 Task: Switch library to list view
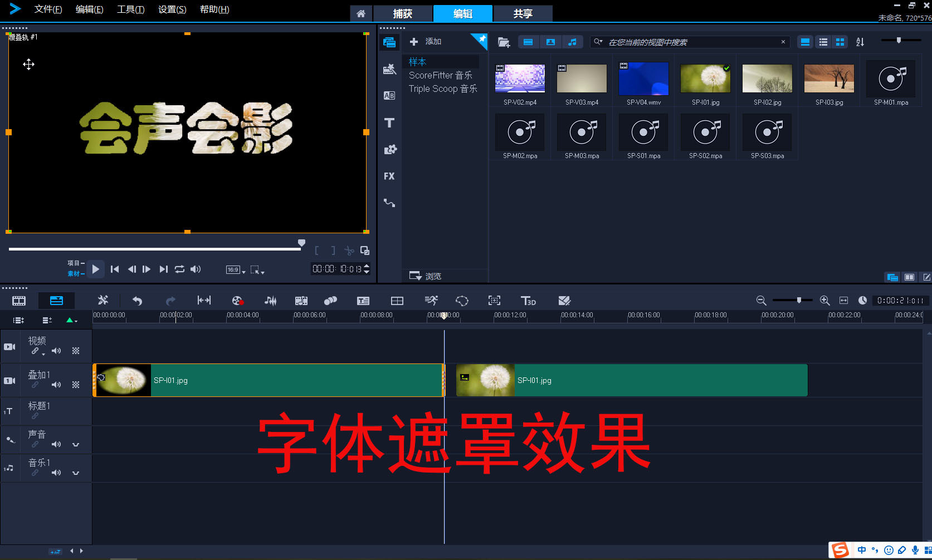pos(823,42)
